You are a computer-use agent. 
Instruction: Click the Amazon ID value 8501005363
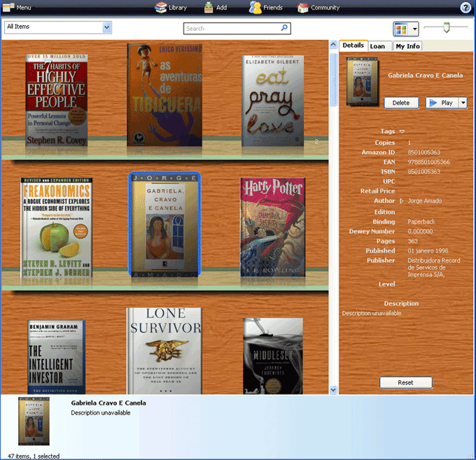point(423,153)
